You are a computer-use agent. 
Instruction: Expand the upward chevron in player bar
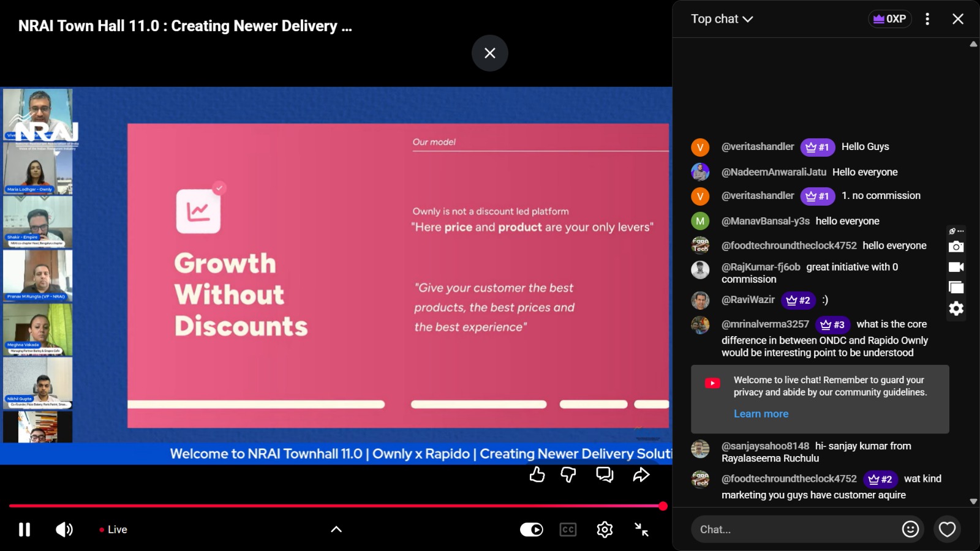336,530
